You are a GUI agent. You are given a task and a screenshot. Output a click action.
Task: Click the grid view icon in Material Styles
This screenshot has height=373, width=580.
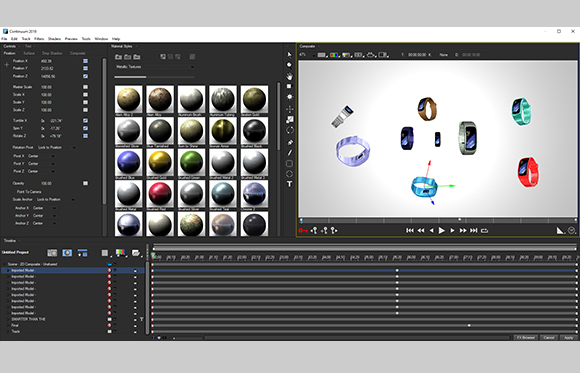pos(192,57)
